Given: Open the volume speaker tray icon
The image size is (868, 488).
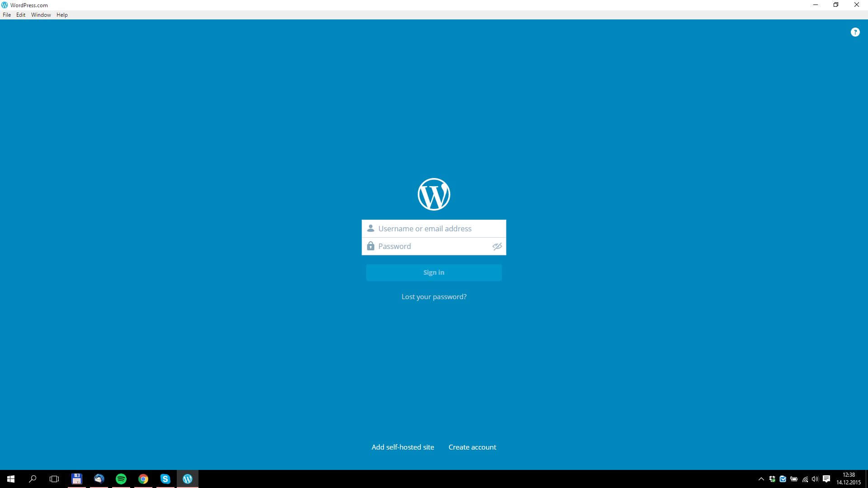Looking at the screenshot, I should 815,479.
